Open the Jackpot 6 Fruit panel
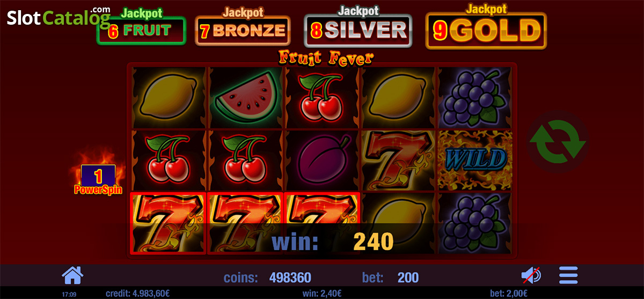Viewport: 644px width, 299px height. pos(141,26)
